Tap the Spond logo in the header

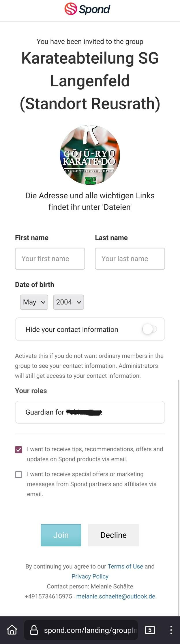pyautogui.click(x=87, y=9)
